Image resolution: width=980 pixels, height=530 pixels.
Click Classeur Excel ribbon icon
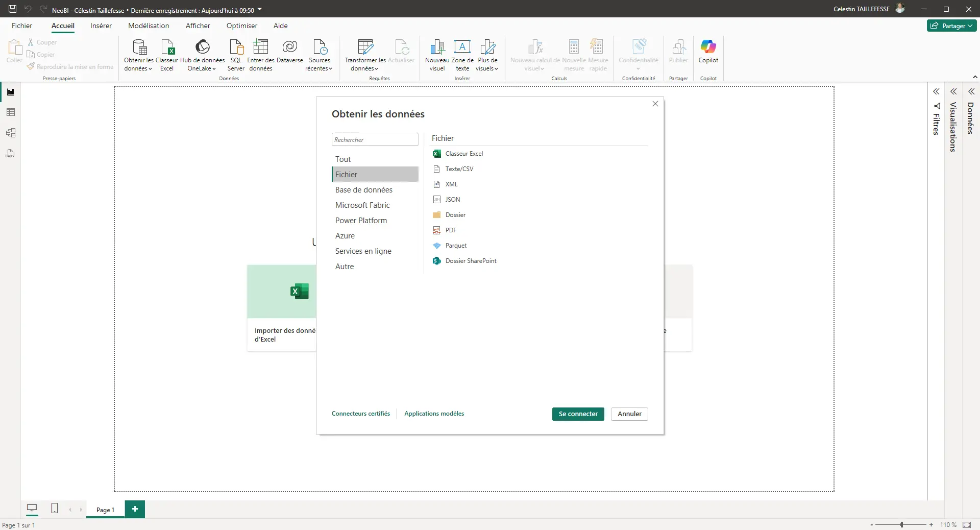(x=167, y=55)
